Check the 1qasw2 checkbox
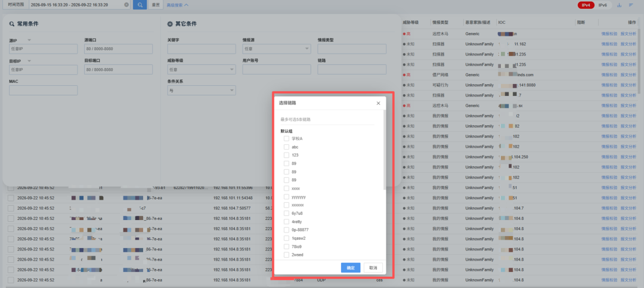644x288 pixels. click(x=286, y=238)
